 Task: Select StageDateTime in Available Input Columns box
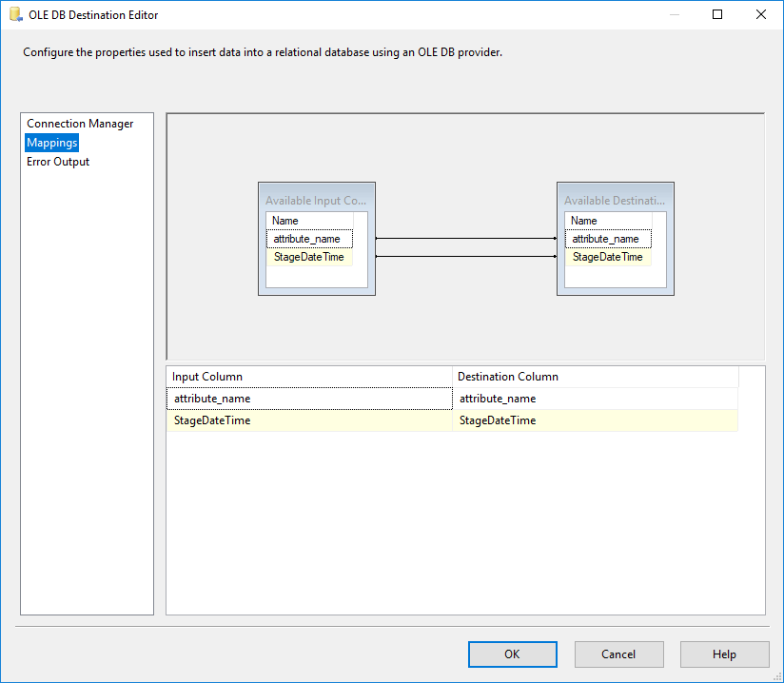click(309, 257)
